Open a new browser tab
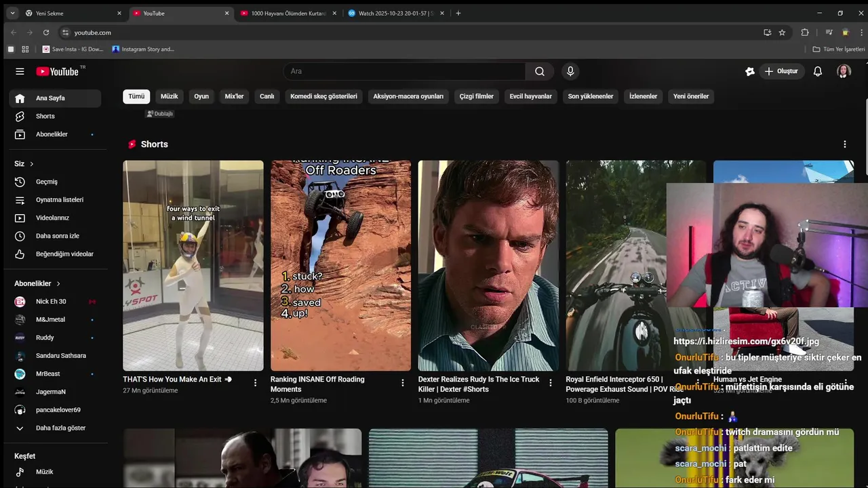Viewport: 868px width, 488px height. (458, 13)
